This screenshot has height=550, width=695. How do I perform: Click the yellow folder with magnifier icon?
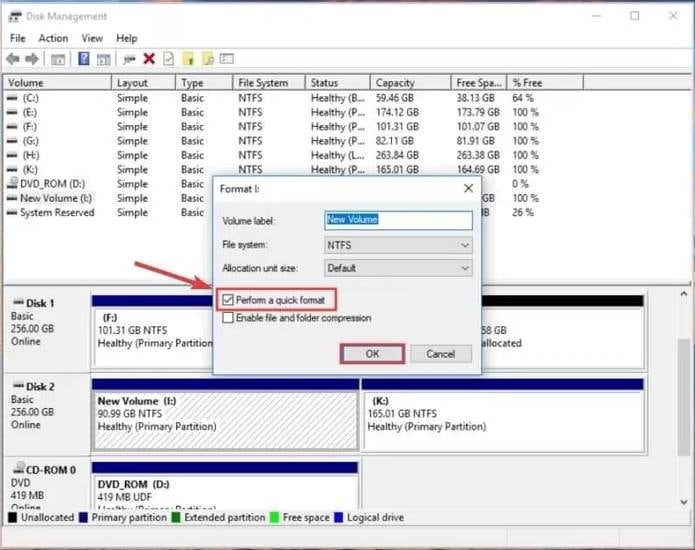207,59
